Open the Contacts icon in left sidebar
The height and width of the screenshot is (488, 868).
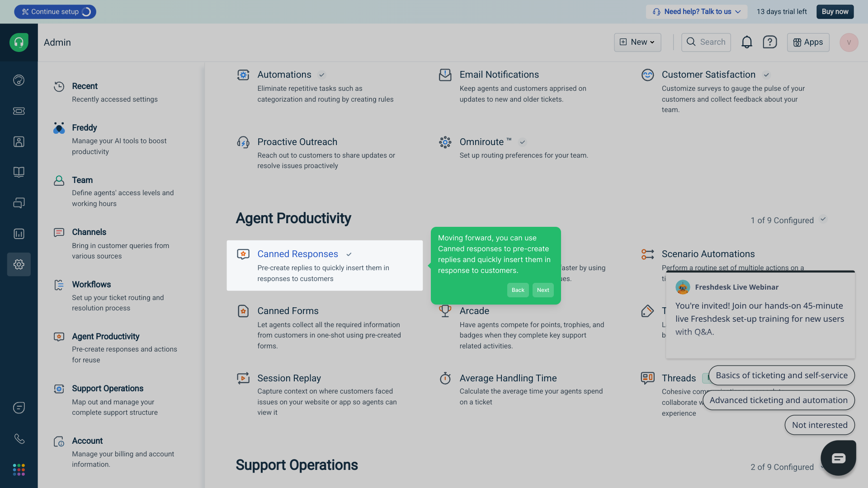point(19,141)
